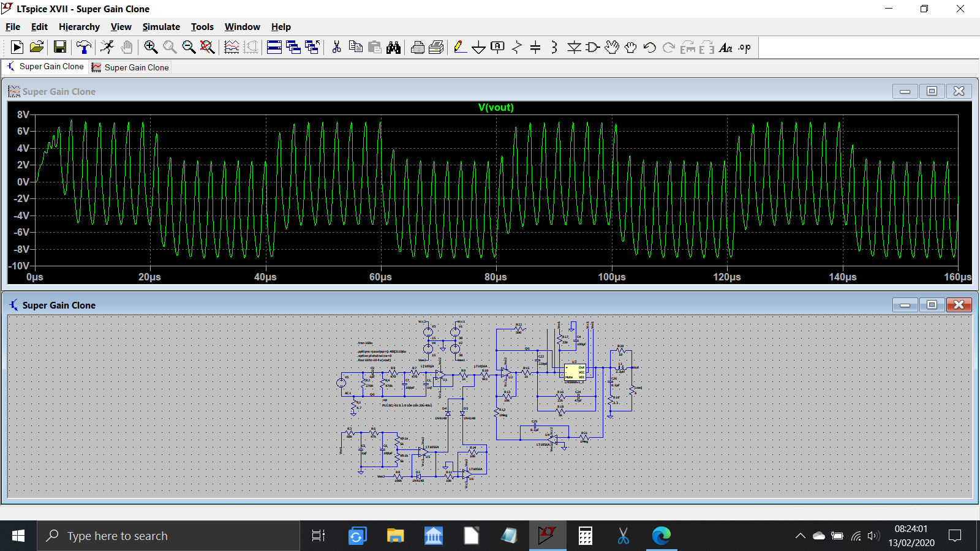This screenshot has width=980, height=551.
Task: Open Microsoft Edge from taskbar
Action: [661, 536]
